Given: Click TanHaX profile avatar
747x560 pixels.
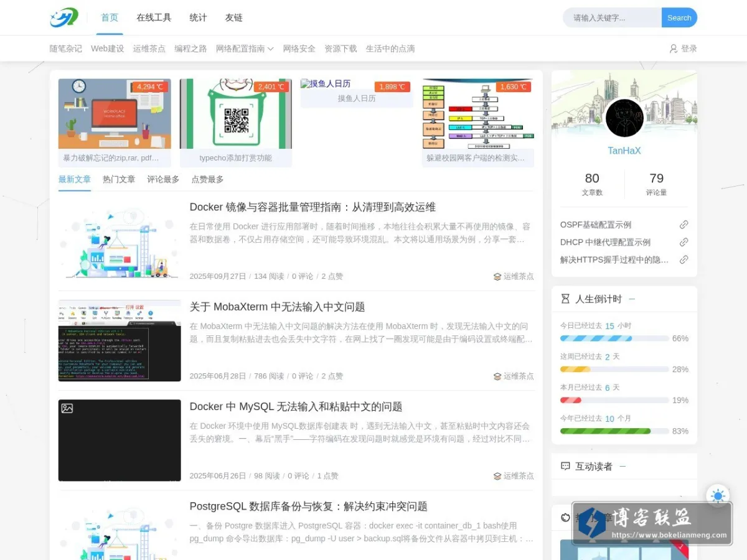Looking at the screenshot, I should 624,118.
